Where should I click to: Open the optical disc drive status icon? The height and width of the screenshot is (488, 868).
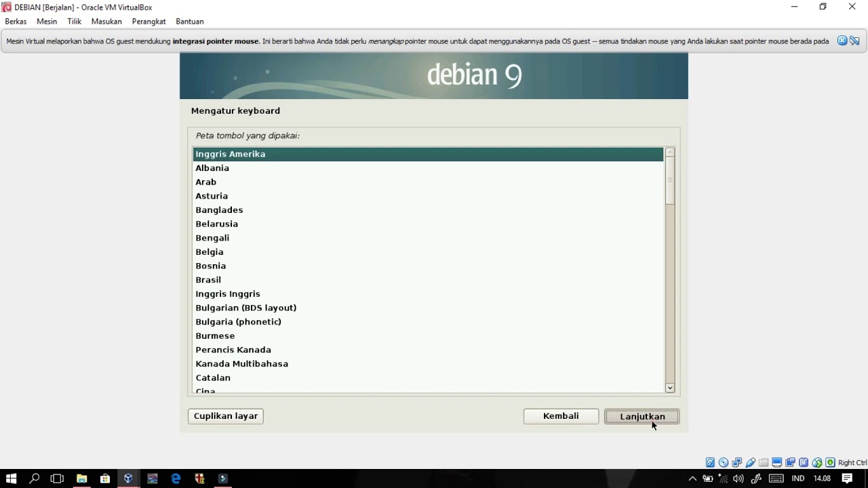(724, 463)
